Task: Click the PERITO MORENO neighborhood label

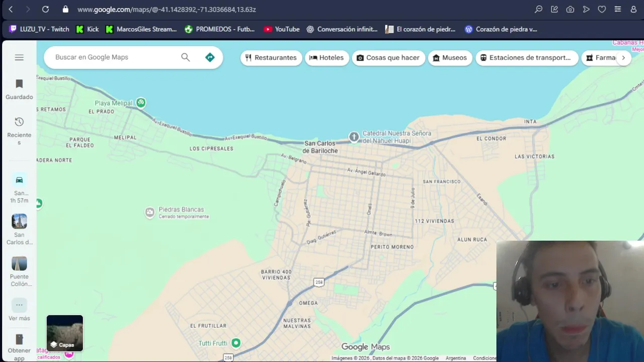Action: pos(392,247)
